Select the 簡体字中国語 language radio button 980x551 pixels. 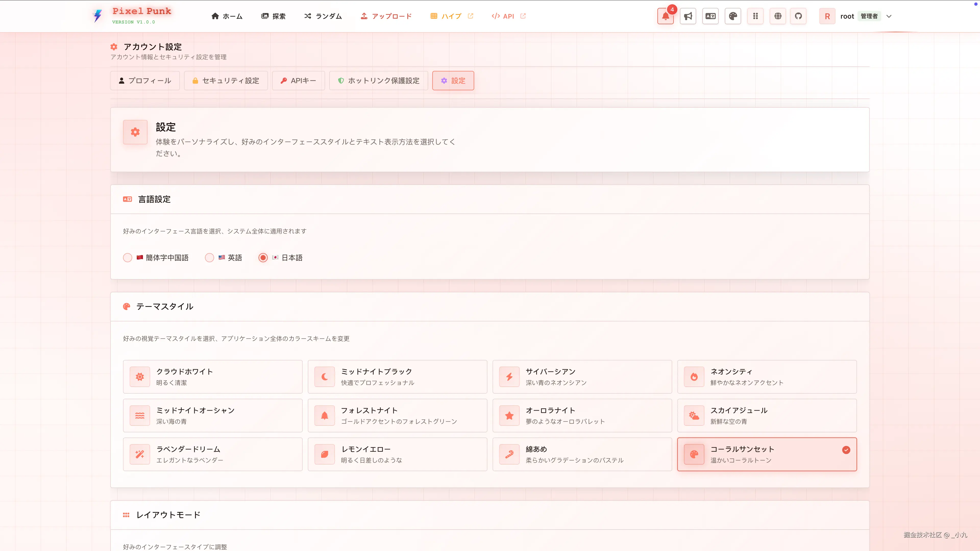(127, 258)
